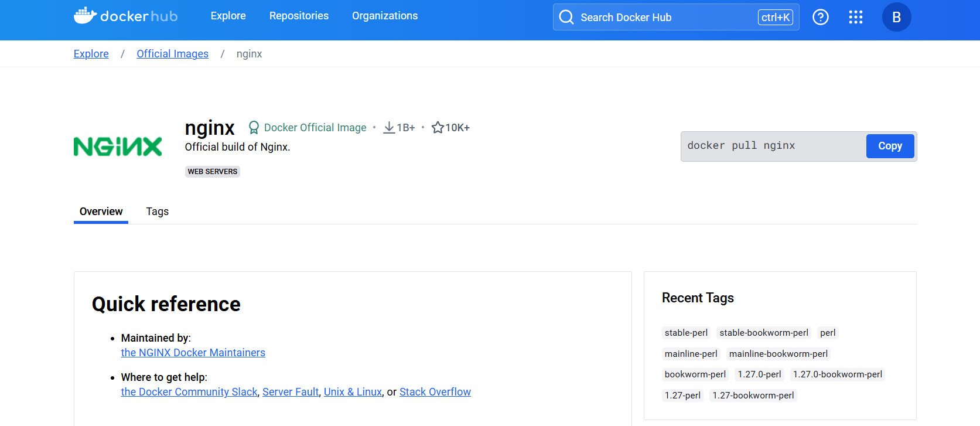980x426 pixels.
Task: Click the Quick reference heading
Action: [x=166, y=304]
